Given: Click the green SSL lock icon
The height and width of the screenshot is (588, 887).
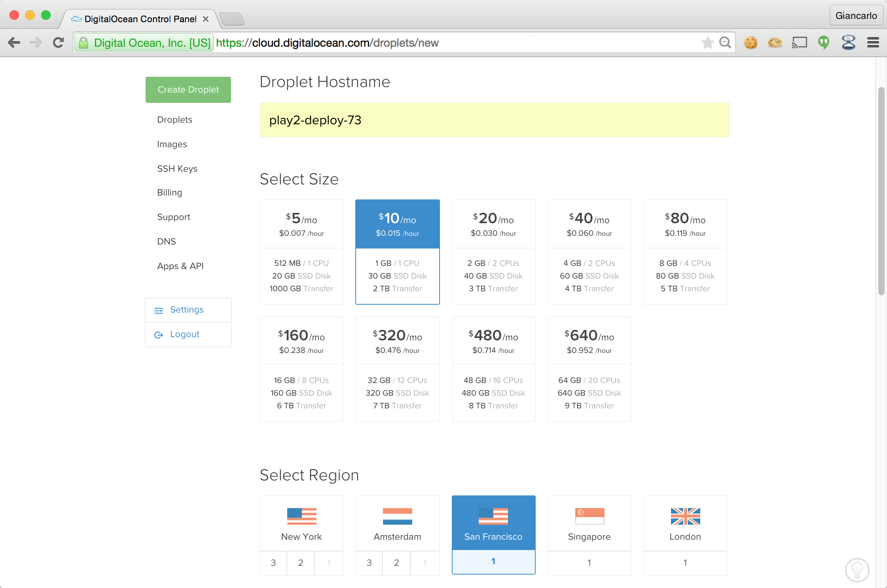Looking at the screenshot, I should (x=83, y=43).
